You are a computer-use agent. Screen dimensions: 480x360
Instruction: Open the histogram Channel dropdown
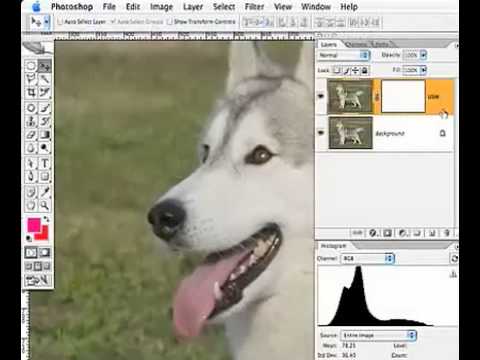[367, 258]
